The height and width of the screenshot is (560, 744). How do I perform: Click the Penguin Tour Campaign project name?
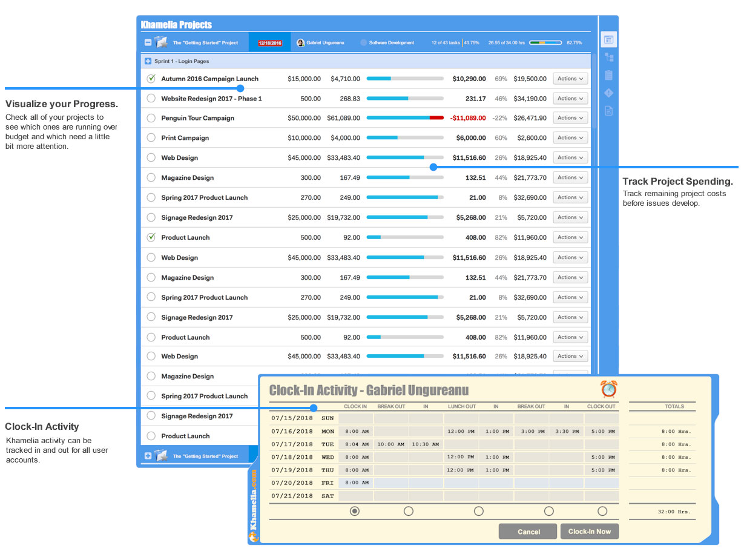197,118
